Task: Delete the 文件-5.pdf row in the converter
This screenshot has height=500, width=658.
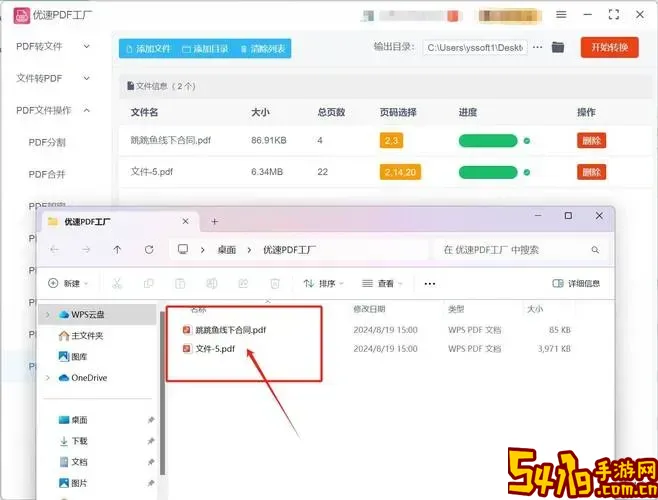Action: click(x=591, y=172)
